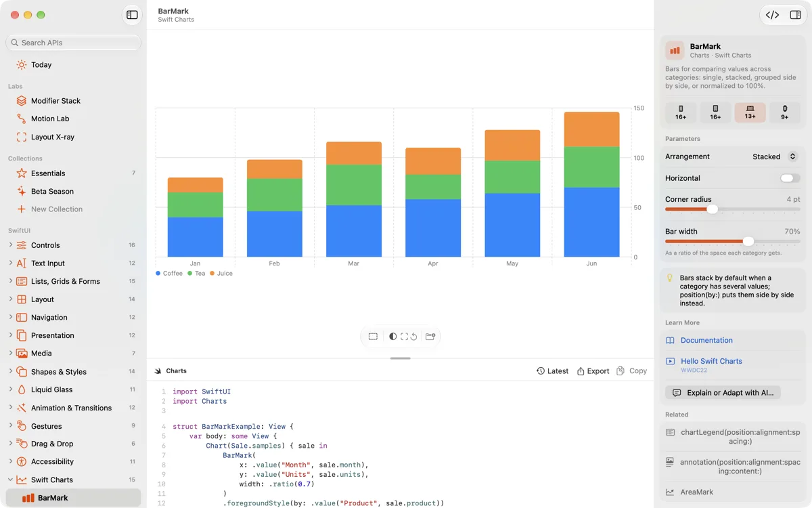The image size is (812, 508).
Task: Open related chartLegend(position:alignment:spacing:) item
Action: [x=733, y=437]
